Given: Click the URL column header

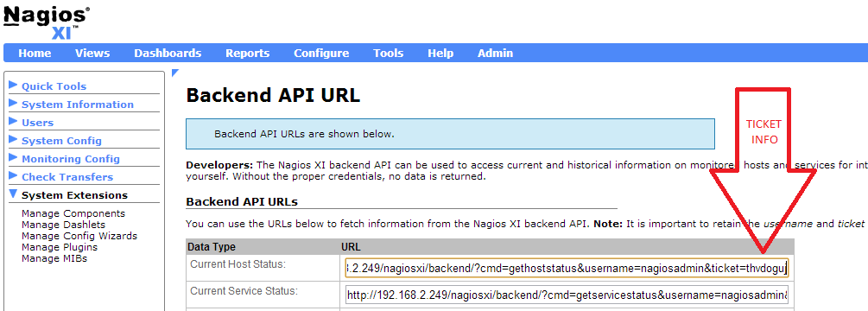Looking at the screenshot, I should pos(351,247).
